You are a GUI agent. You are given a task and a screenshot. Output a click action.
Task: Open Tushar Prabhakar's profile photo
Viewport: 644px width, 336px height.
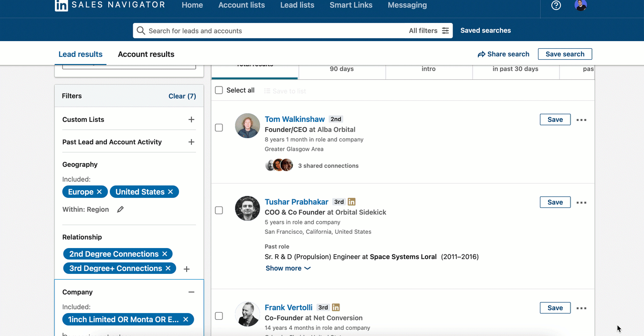coord(247,208)
